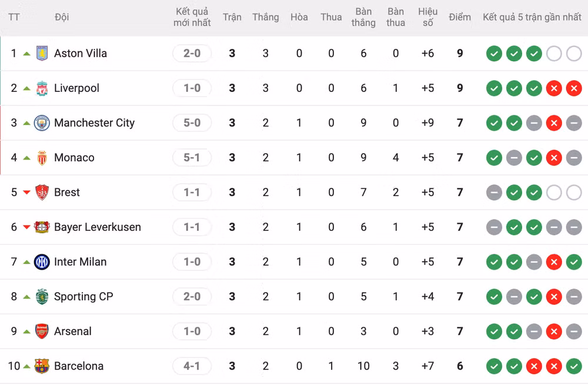Click Monaco's 5-1 latest result
The height and width of the screenshot is (385, 588).
pos(192,157)
